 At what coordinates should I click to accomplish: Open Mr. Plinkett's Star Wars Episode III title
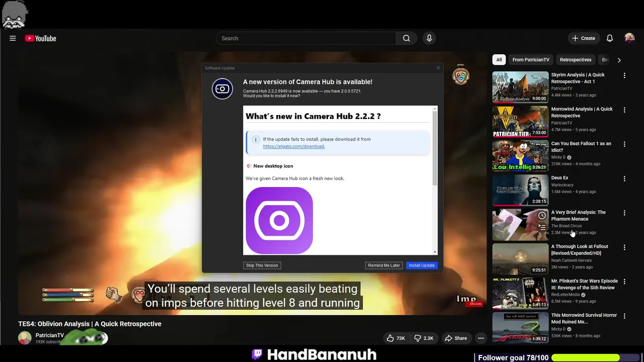pyautogui.click(x=585, y=285)
